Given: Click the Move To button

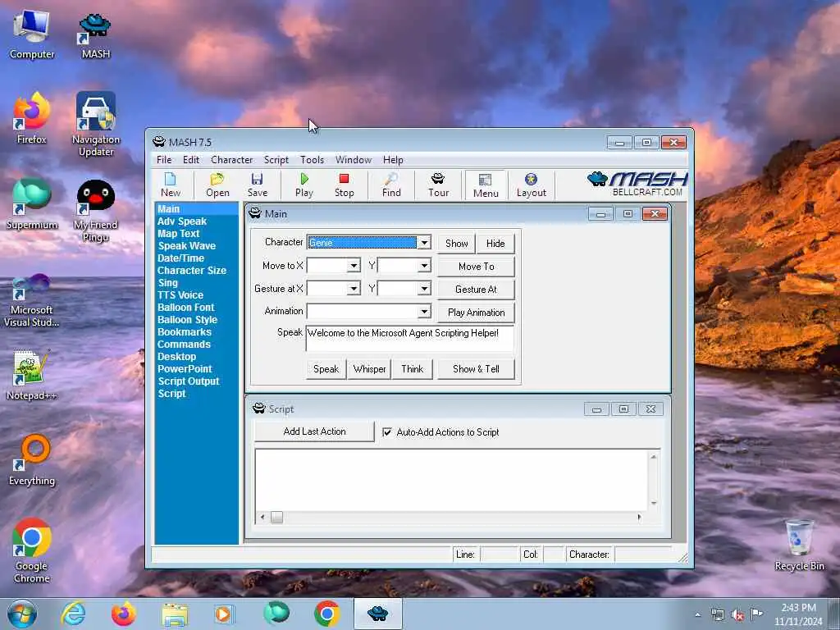Looking at the screenshot, I should 477,267.
